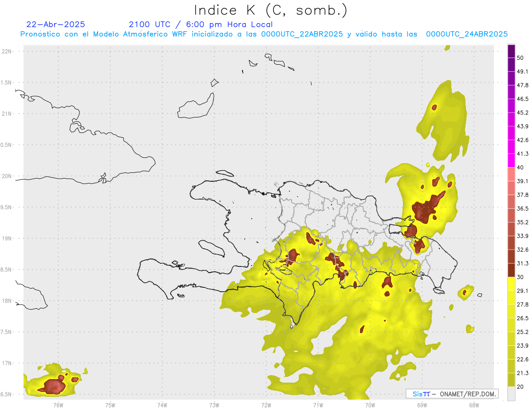Click the longitude label '74W'
Viewport: 532px width, 411px height.
(162, 405)
